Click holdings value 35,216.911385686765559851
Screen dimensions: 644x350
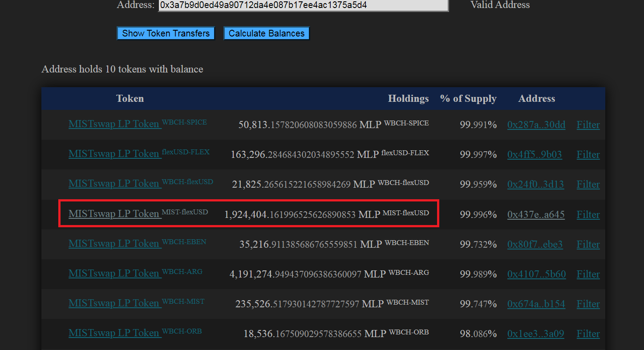[x=299, y=244]
